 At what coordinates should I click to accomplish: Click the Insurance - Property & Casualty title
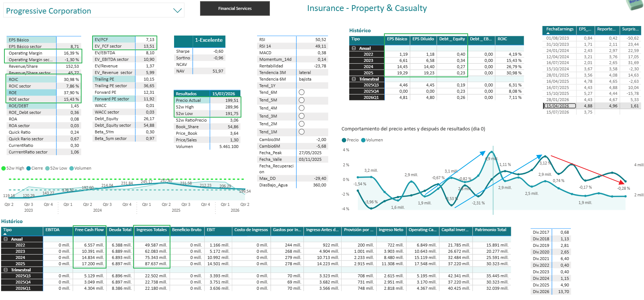pyautogui.click(x=367, y=8)
